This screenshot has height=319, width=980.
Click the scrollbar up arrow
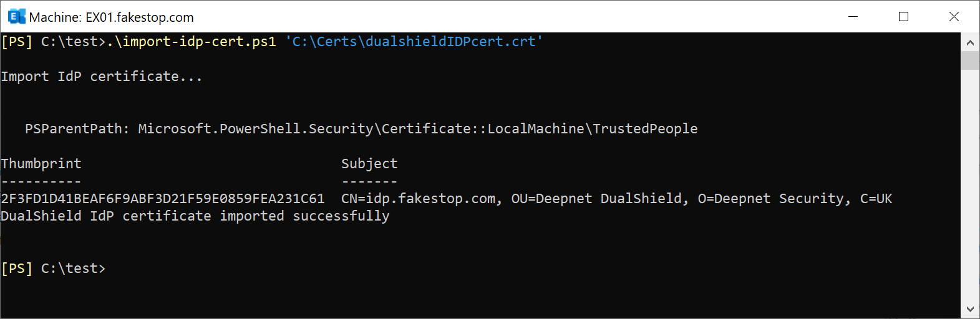point(970,42)
